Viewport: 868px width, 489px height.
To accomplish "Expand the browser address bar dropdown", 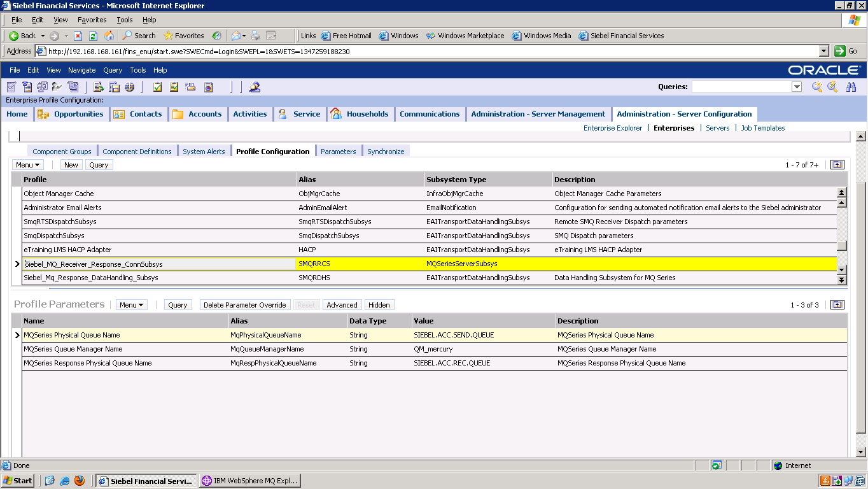I will point(824,51).
